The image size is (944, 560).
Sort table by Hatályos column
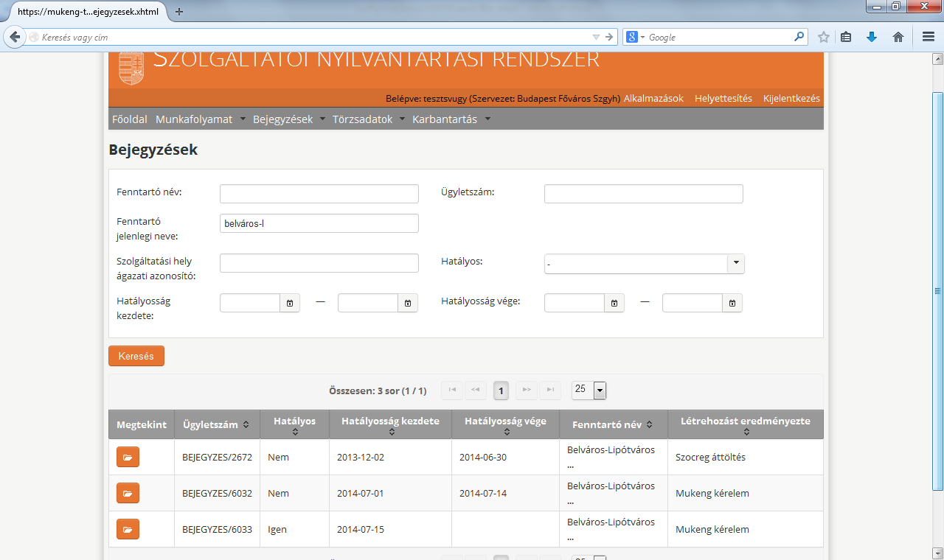295,432
